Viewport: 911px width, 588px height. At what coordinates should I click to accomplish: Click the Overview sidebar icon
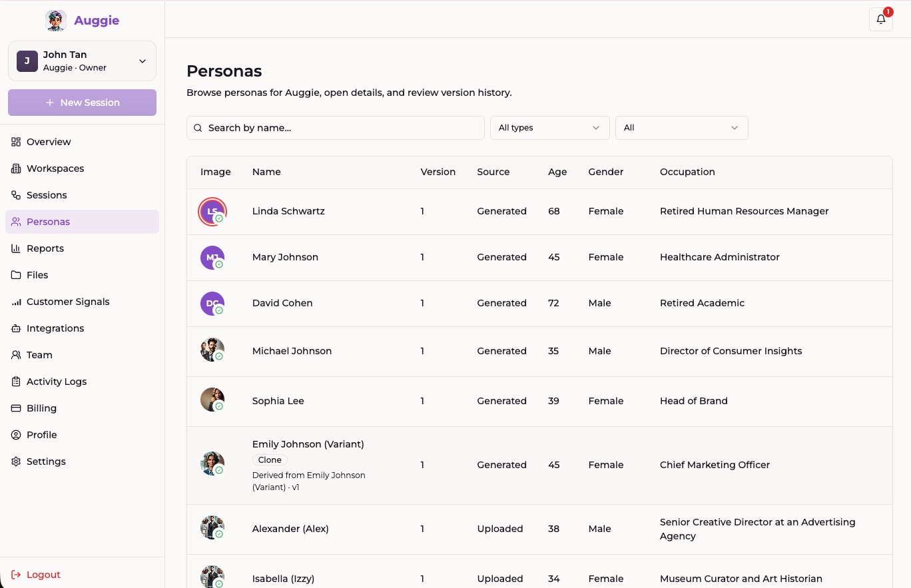click(16, 142)
